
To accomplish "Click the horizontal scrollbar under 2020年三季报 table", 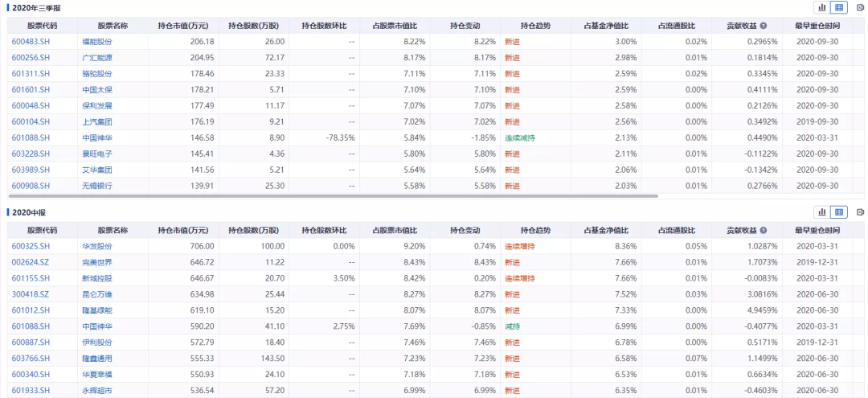I will point(333,196).
